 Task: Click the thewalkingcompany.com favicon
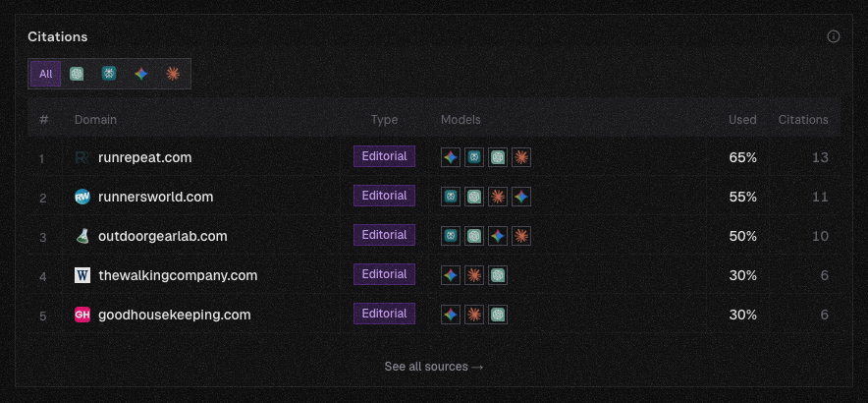click(x=82, y=275)
